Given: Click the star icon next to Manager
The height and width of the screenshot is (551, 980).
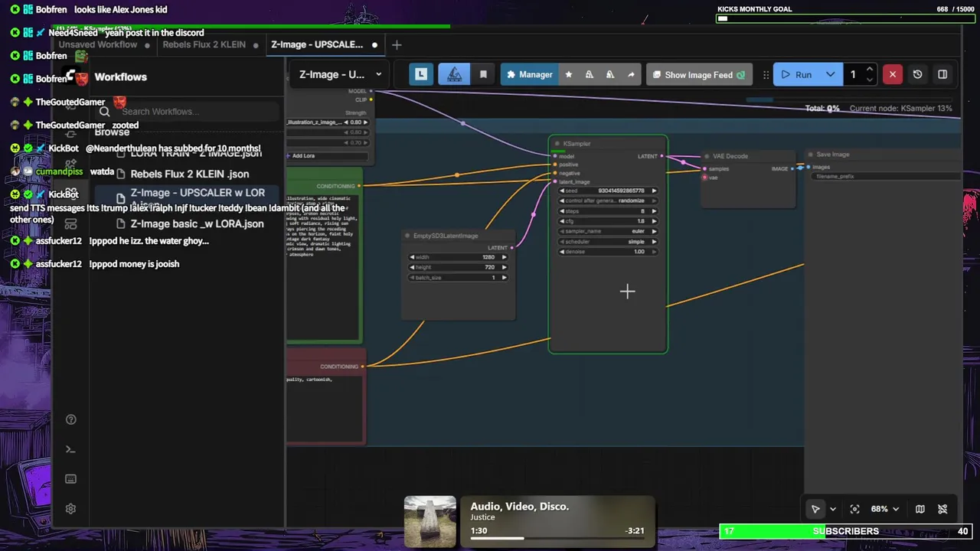Looking at the screenshot, I should coord(568,74).
